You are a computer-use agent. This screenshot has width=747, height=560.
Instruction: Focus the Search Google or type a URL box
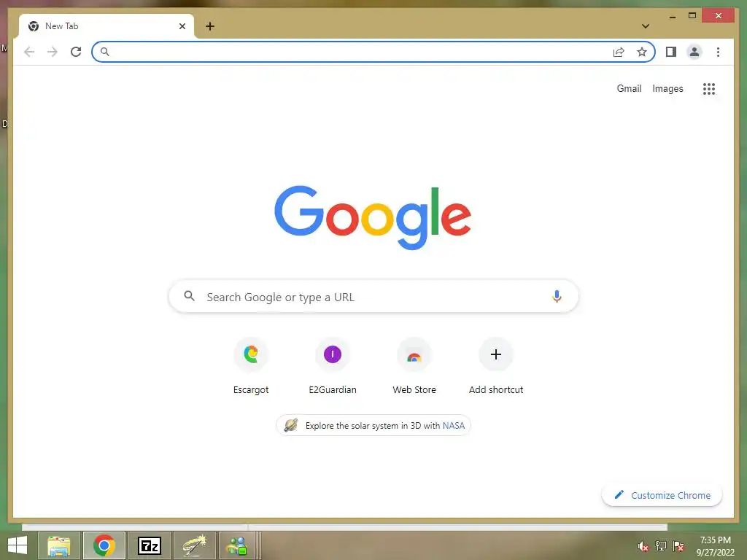(x=373, y=296)
